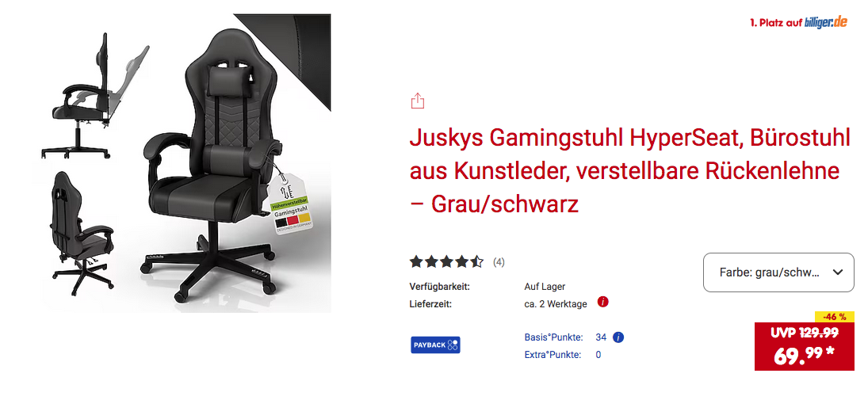This screenshot has width=868, height=400.
Task: Click the red delivery time info icon
Action: 603,303
